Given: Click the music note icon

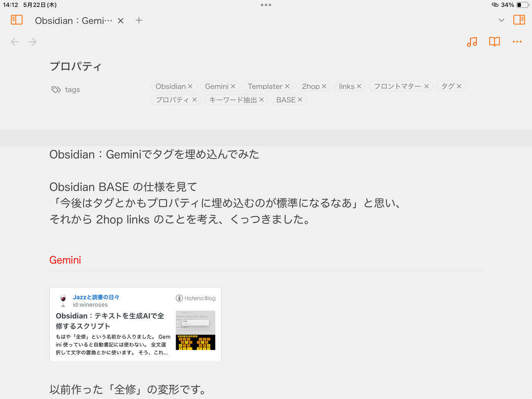Looking at the screenshot, I should pyautogui.click(x=472, y=42).
